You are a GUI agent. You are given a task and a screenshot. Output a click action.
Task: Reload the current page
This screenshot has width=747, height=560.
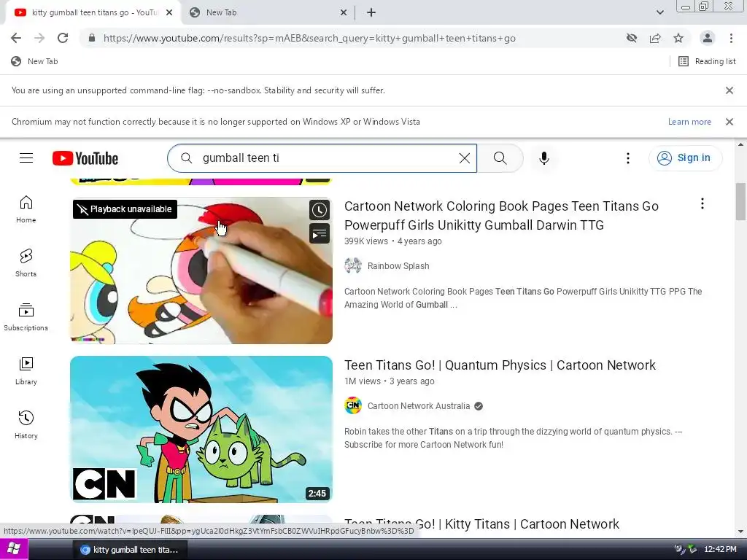tap(63, 38)
